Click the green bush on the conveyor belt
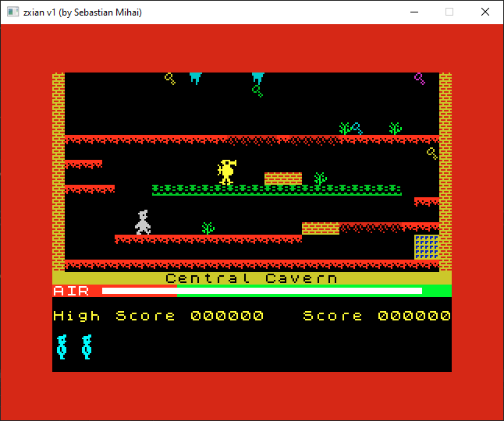Image resolution: width=504 pixels, height=421 pixels. click(x=320, y=179)
